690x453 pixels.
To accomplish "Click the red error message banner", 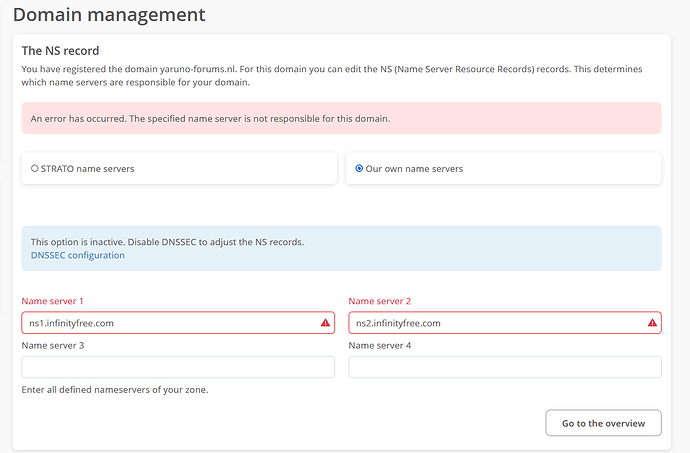I will coord(341,118).
